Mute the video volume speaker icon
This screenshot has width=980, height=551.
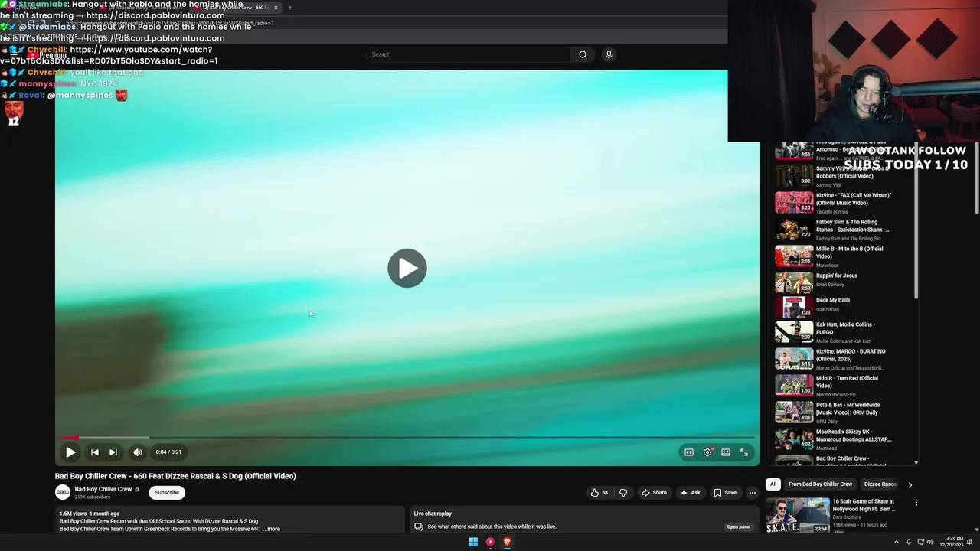click(x=138, y=452)
